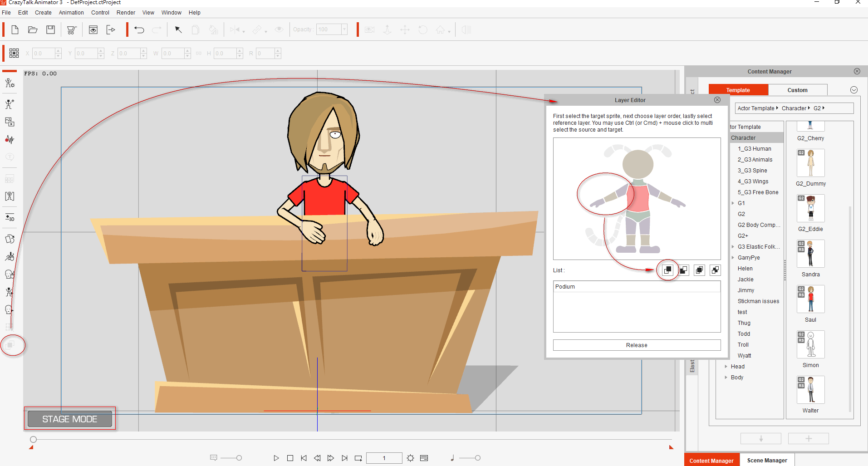
Task: Expand the G3 Elastic Folk folder
Action: [x=733, y=247]
